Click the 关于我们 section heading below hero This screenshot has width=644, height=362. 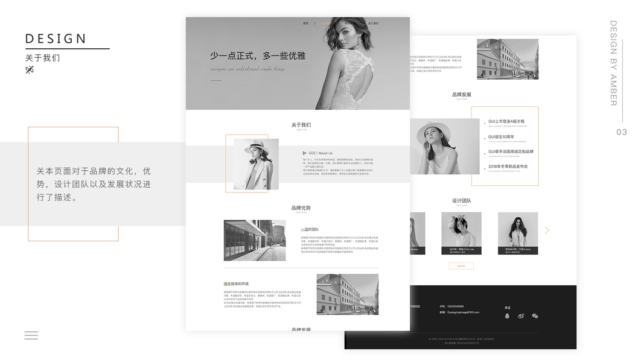coord(301,125)
